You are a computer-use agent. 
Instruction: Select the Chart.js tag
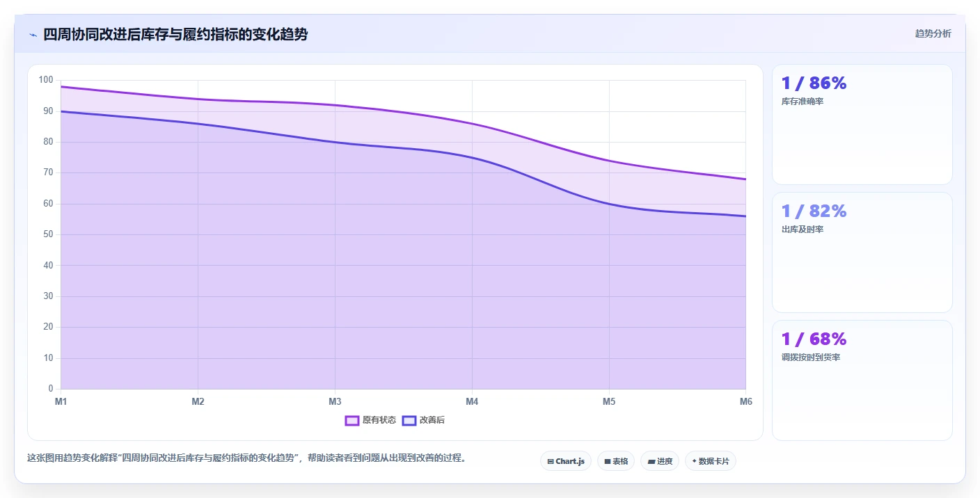click(566, 461)
